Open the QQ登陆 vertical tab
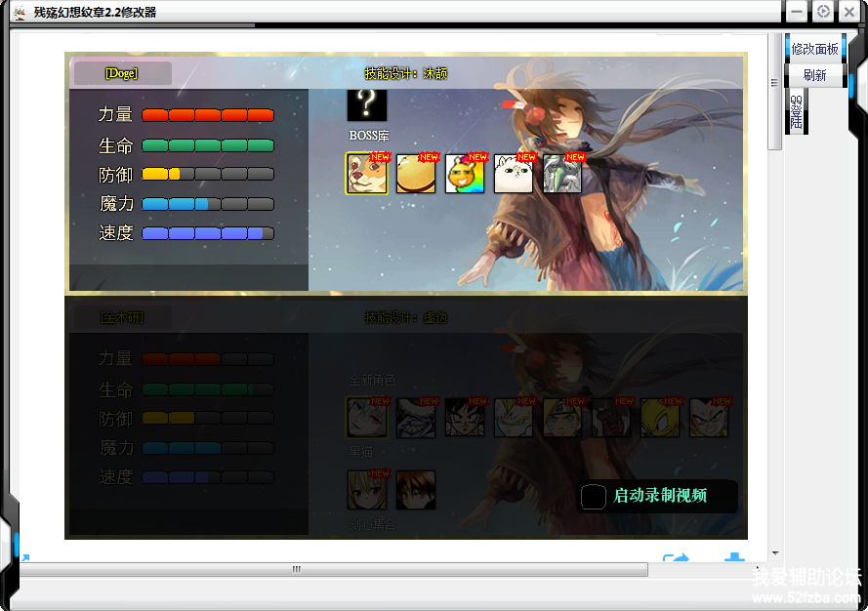868x611 pixels. pos(796,112)
